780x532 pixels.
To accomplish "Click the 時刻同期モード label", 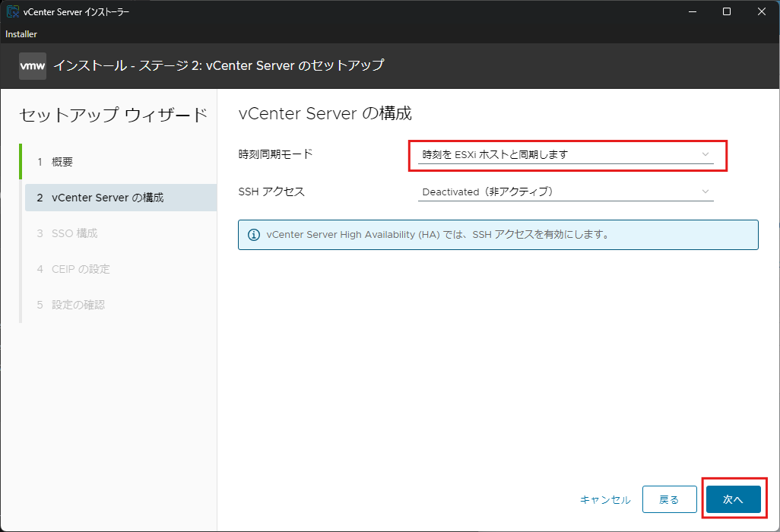I will tap(275, 154).
